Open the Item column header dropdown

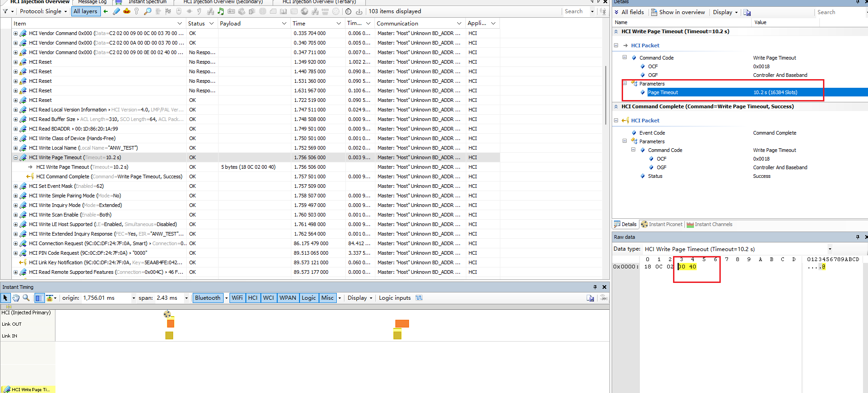(180, 24)
